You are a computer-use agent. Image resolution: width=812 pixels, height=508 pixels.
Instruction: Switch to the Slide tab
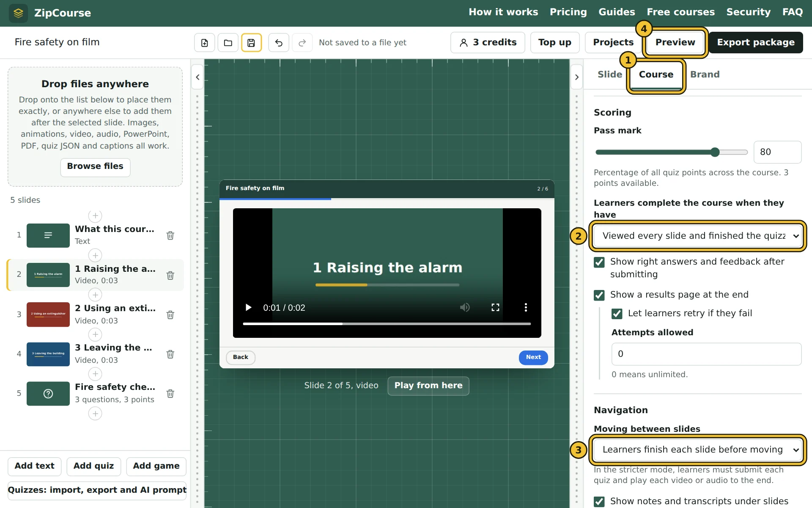(609, 75)
